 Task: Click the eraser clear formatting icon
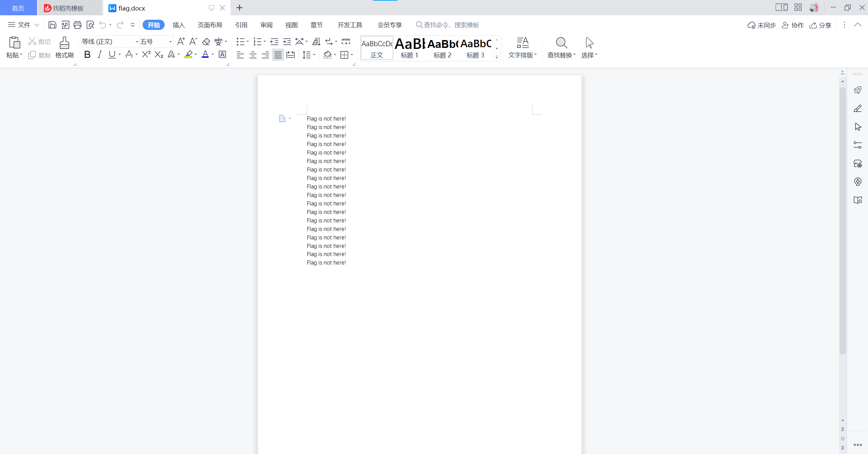(206, 41)
